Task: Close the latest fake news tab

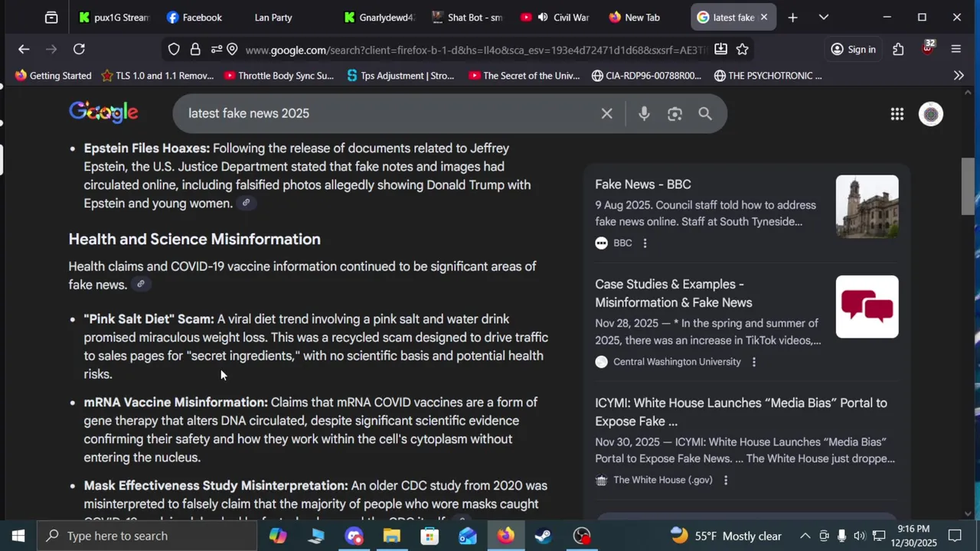Action: pyautogui.click(x=763, y=17)
